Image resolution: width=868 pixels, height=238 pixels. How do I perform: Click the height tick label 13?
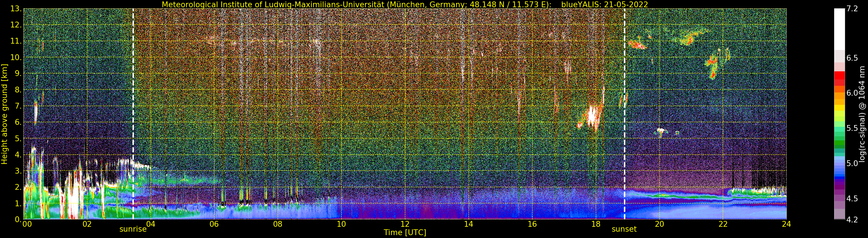pyautogui.click(x=16, y=9)
